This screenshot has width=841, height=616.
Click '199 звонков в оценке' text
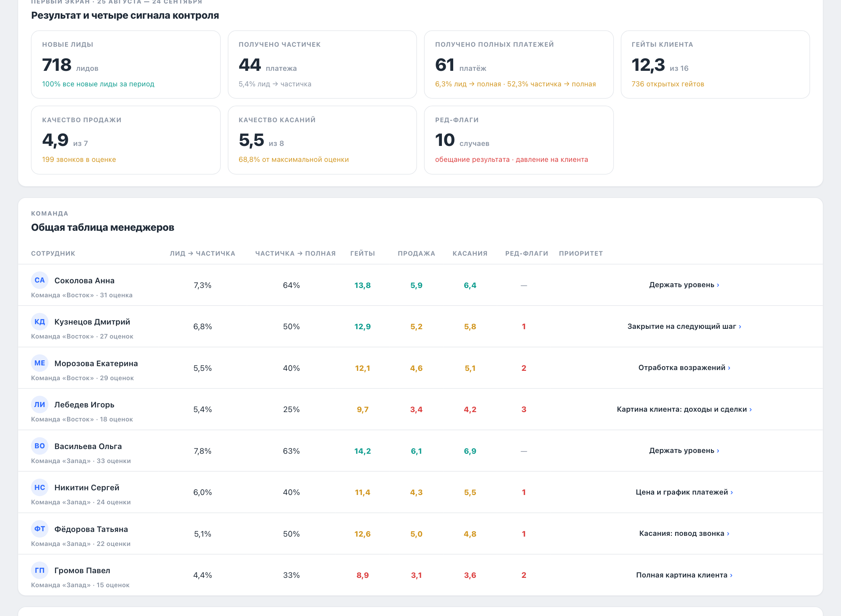[x=79, y=160]
